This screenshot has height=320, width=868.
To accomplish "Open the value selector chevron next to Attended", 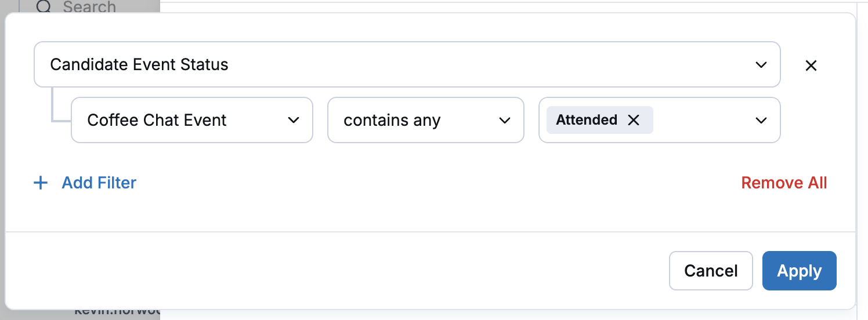I will pyautogui.click(x=761, y=120).
